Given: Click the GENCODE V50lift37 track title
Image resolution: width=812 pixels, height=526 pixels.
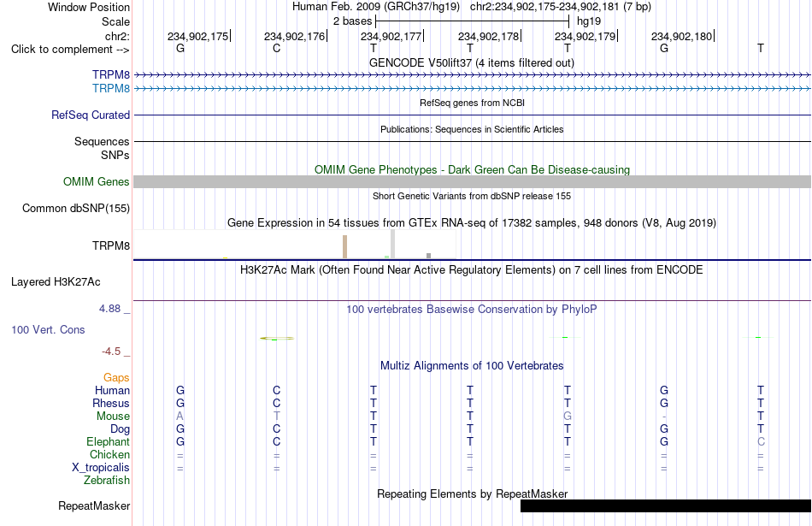Looking at the screenshot, I should (472, 62).
